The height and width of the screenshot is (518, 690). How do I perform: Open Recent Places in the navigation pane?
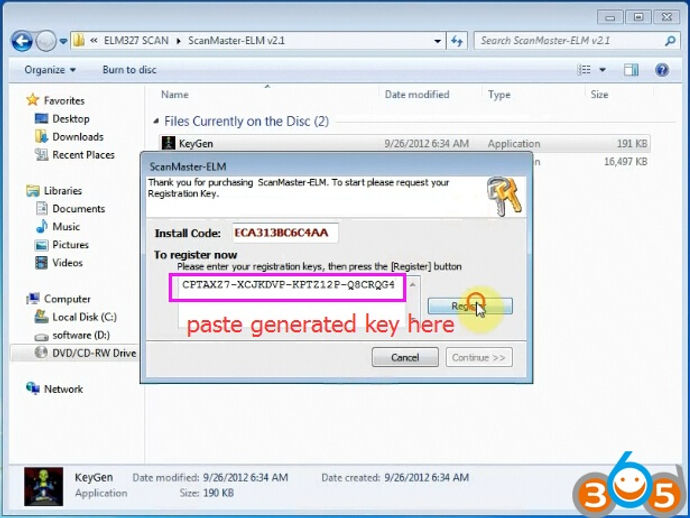coord(83,155)
